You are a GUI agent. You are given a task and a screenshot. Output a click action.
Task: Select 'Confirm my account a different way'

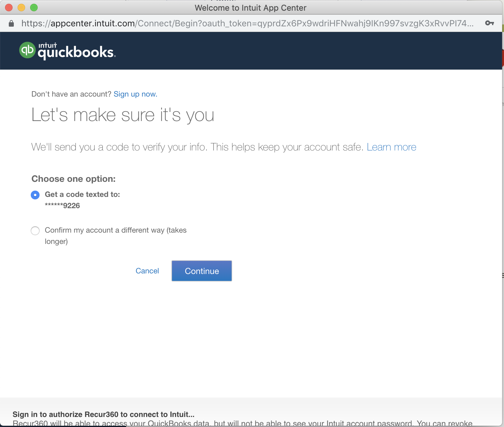click(x=35, y=231)
